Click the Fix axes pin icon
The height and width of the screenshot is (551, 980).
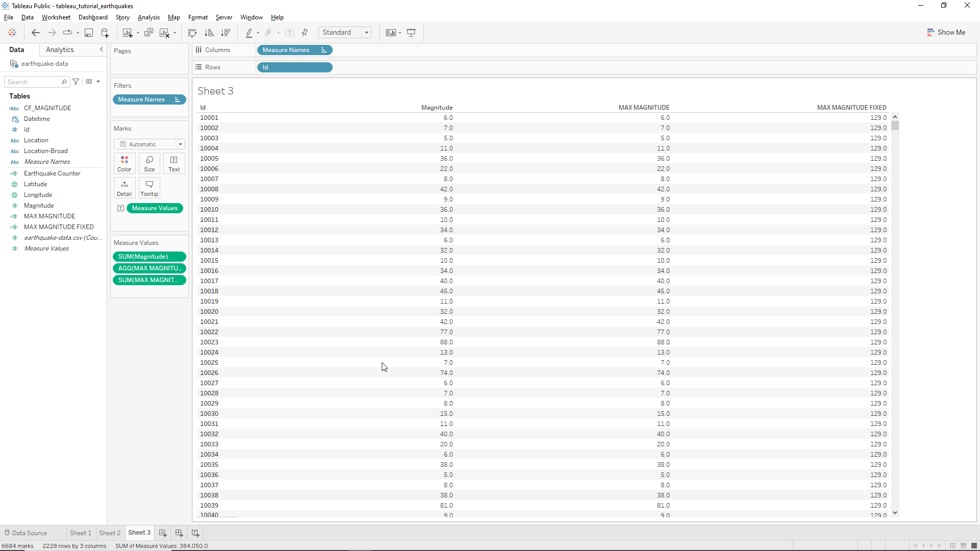[x=305, y=33]
